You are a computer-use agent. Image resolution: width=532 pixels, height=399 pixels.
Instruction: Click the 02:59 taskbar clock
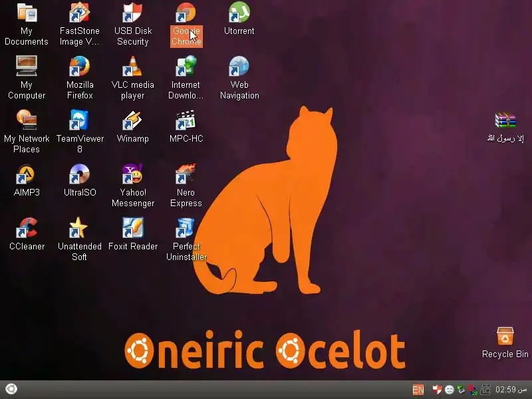point(511,390)
